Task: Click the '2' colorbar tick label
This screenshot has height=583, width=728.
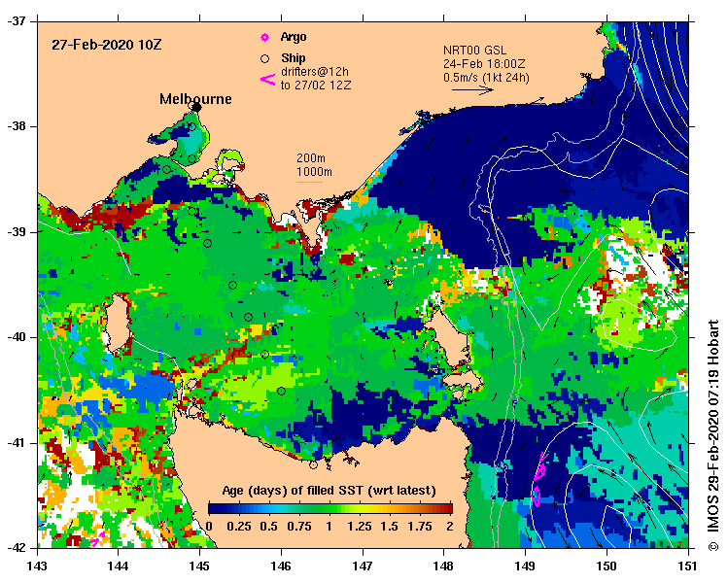Action: pyautogui.click(x=449, y=527)
